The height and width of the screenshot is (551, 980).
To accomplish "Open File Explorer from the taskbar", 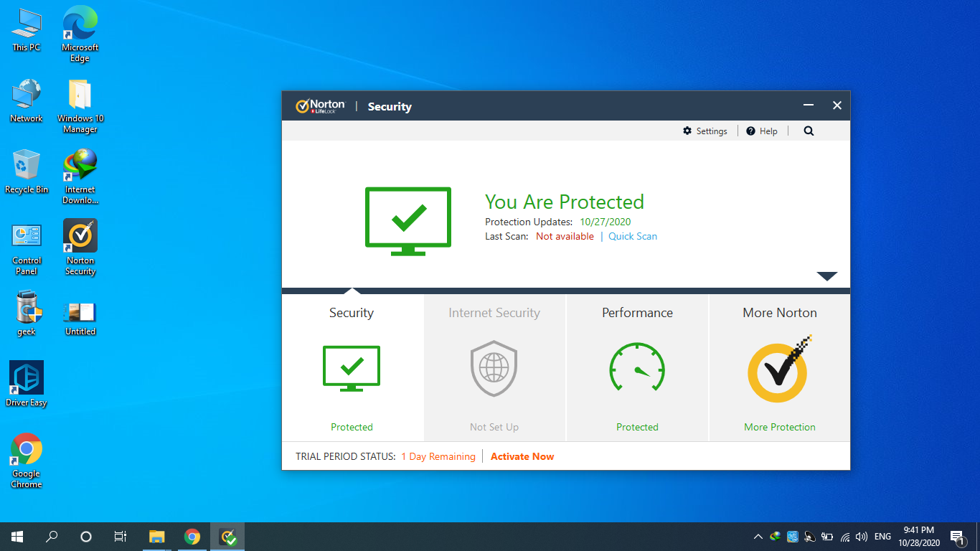I will [x=156, y=537].
